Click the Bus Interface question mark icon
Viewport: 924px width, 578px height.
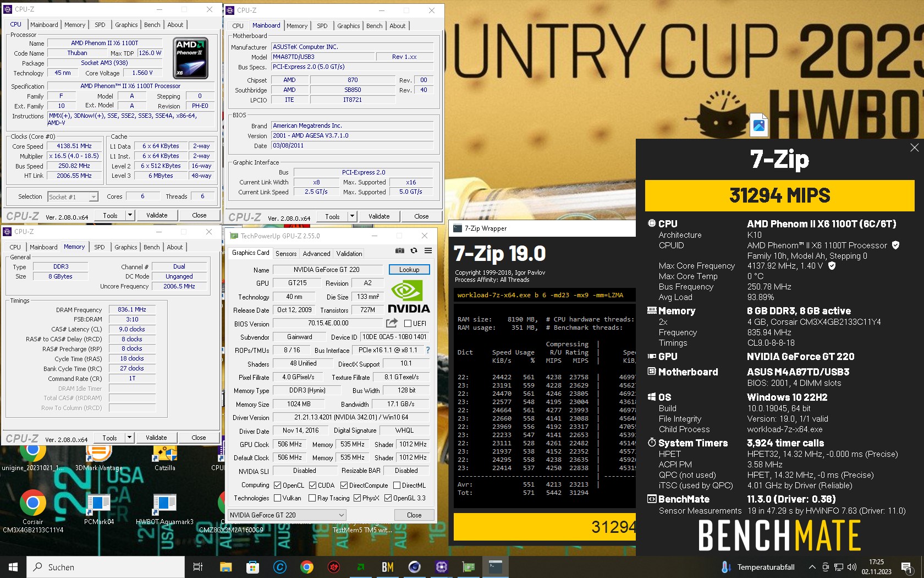(428, 350)
